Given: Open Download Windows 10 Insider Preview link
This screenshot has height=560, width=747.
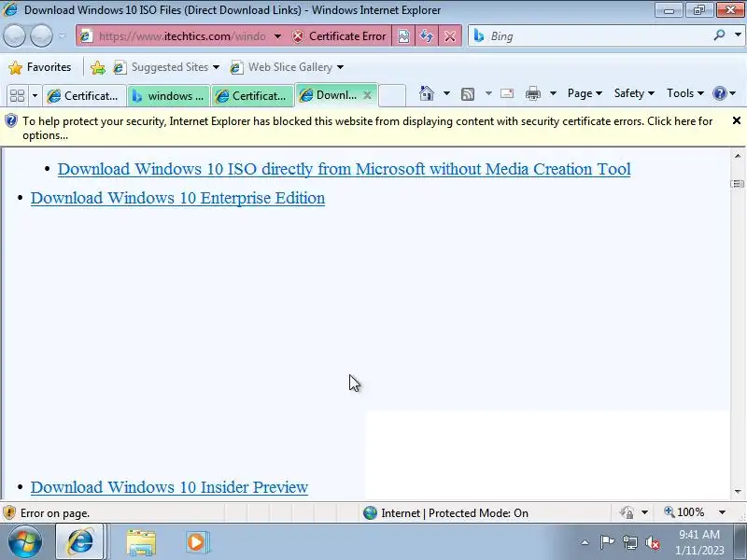Looking at the screenshot, I should [x=169, y=487].
